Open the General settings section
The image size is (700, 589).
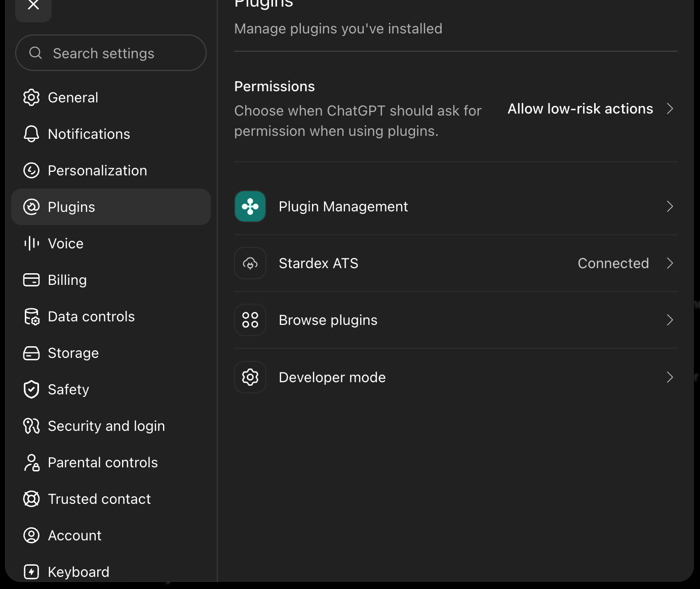coord(111,97)
